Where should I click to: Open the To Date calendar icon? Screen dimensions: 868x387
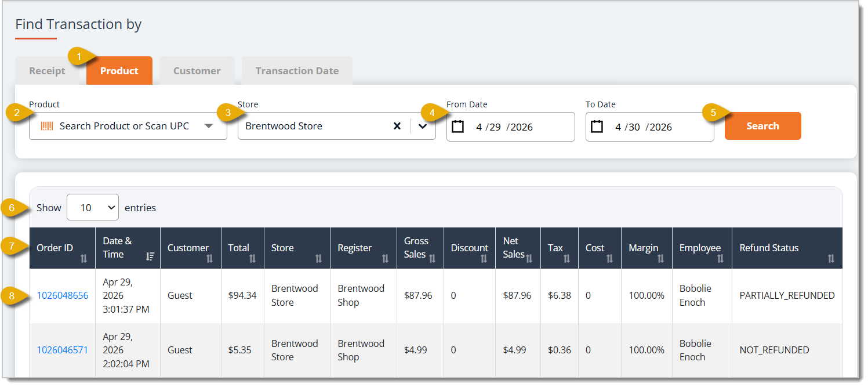[597, 126]
